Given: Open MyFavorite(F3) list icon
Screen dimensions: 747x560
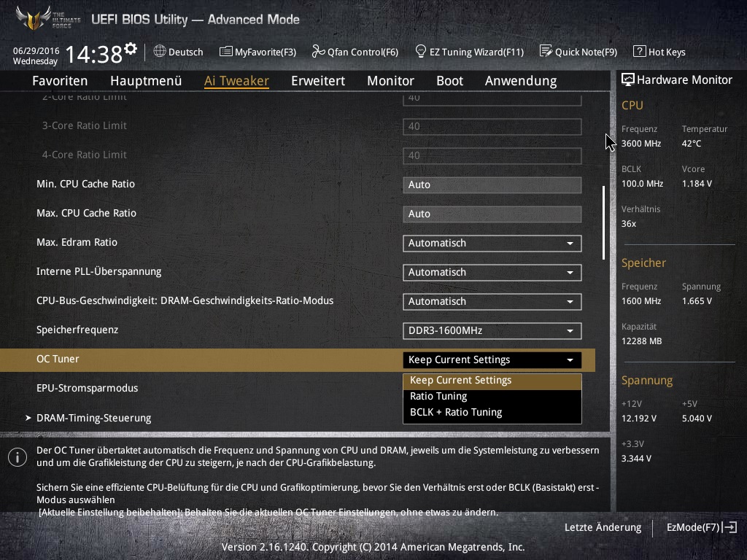Looking at the screenshot, I should click(x=226, y=52).
